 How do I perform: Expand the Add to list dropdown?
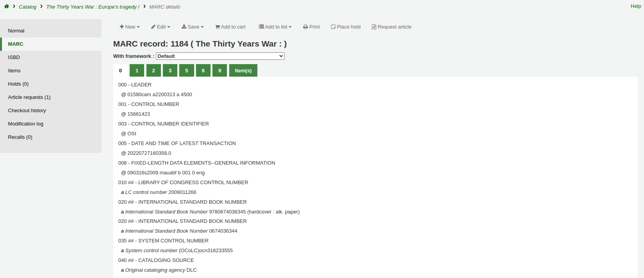pyautogui.click(x=275, y=27)
